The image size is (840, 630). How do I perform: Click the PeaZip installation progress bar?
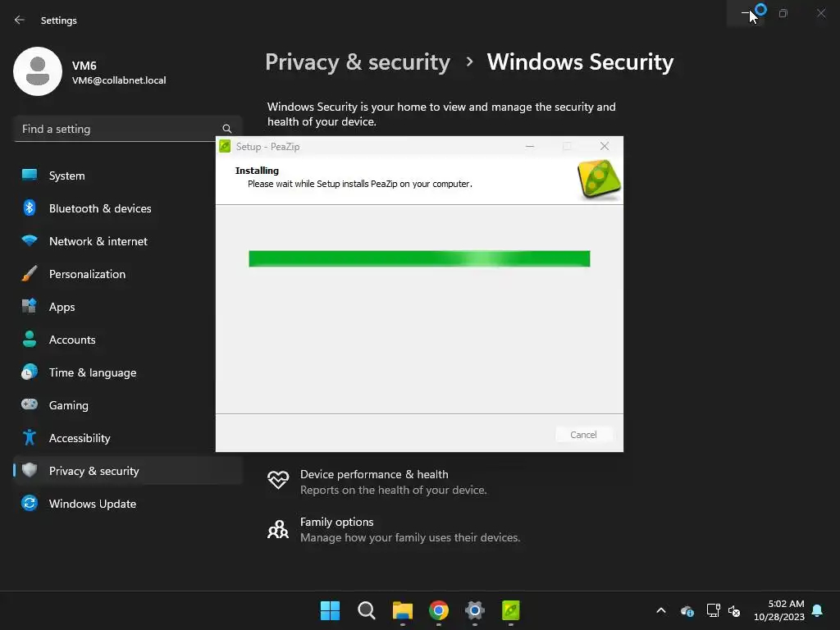419,258
